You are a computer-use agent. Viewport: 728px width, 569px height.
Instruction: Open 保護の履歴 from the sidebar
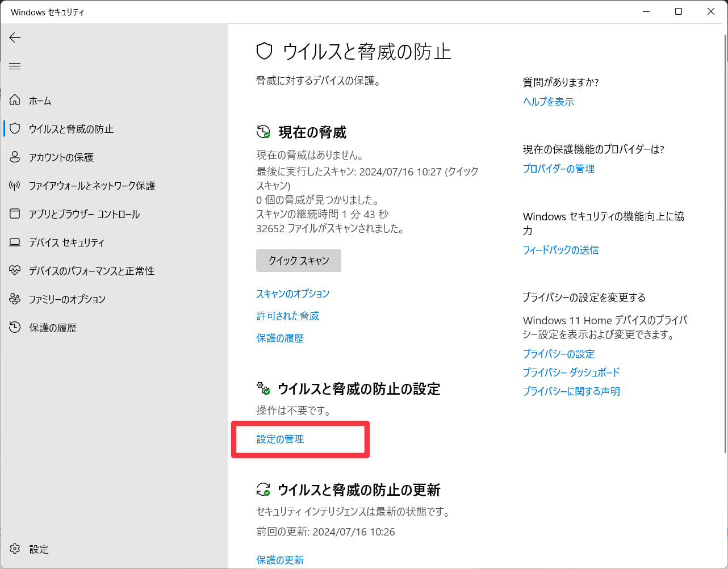[53, 328]
